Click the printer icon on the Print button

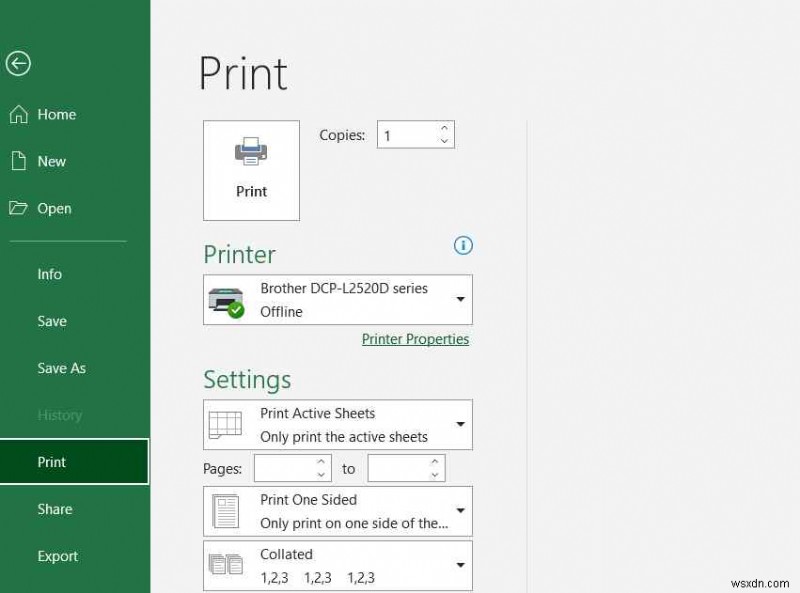click(x=250, y=151)
